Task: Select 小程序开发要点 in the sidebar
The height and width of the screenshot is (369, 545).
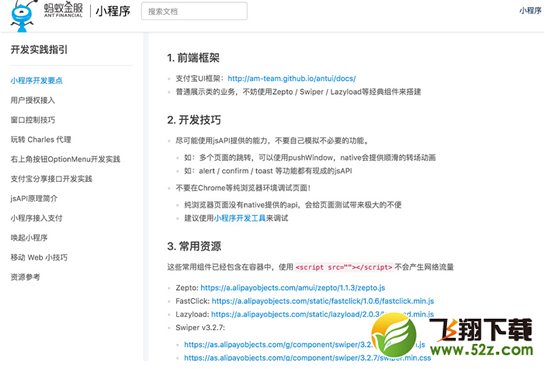Action: 36,81
